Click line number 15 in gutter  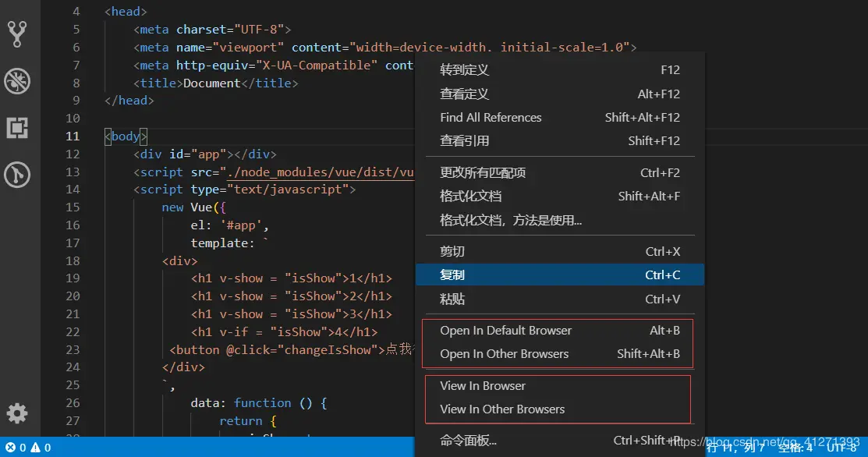point(73,207)
